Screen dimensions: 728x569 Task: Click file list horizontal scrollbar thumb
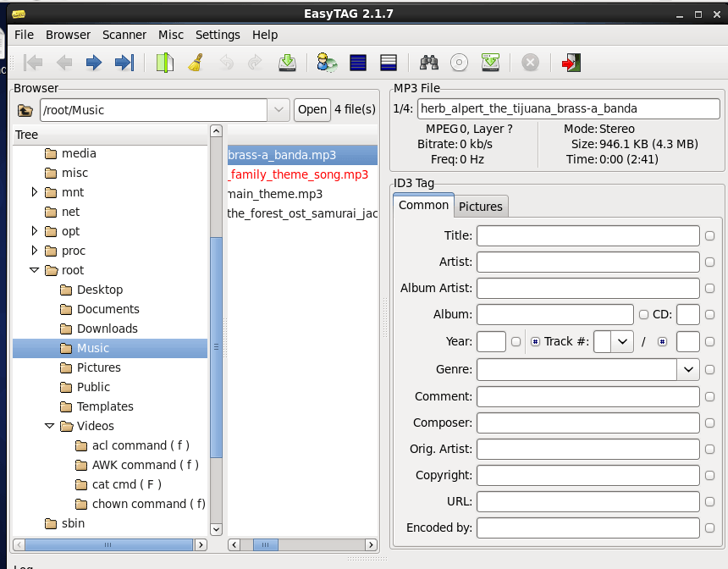[265, 544]
